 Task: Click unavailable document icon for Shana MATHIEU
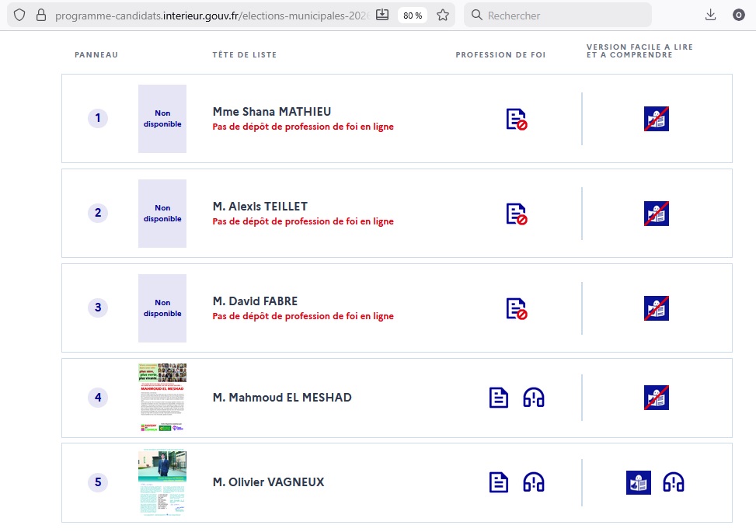[x=517, y=119]
